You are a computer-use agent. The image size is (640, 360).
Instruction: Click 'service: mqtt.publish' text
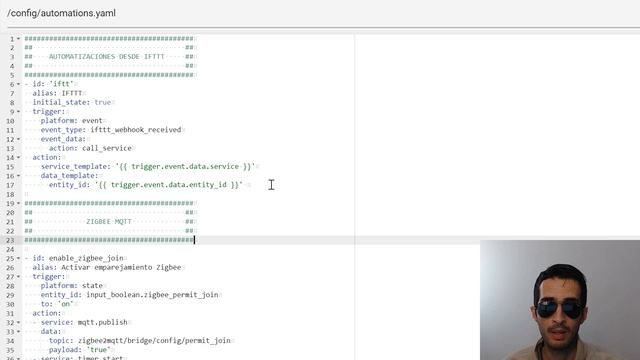pos(84,322)
